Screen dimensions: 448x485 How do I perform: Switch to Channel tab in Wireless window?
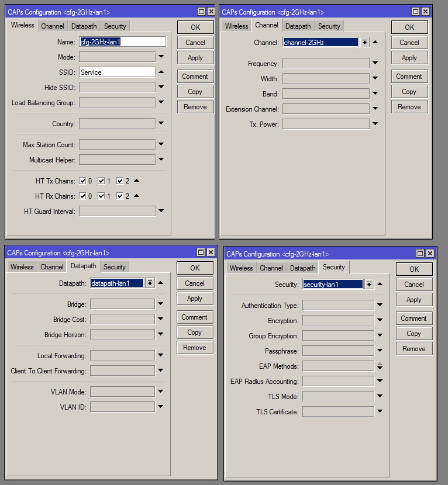coord(52,26)
